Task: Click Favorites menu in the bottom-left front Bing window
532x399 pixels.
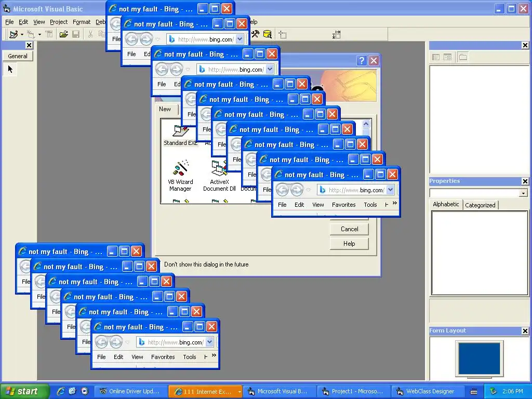Action: coord(163,357)
